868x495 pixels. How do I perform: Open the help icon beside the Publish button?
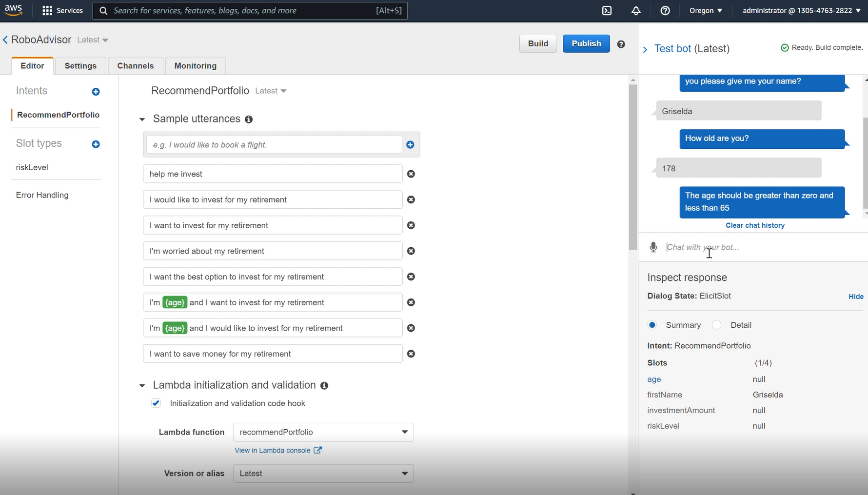coord(621,44)
